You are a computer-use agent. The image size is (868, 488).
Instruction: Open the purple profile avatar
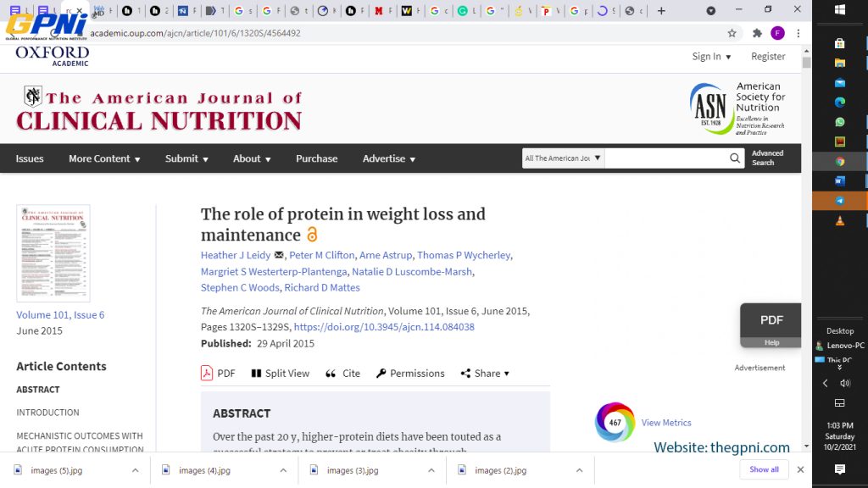point(777,33)
